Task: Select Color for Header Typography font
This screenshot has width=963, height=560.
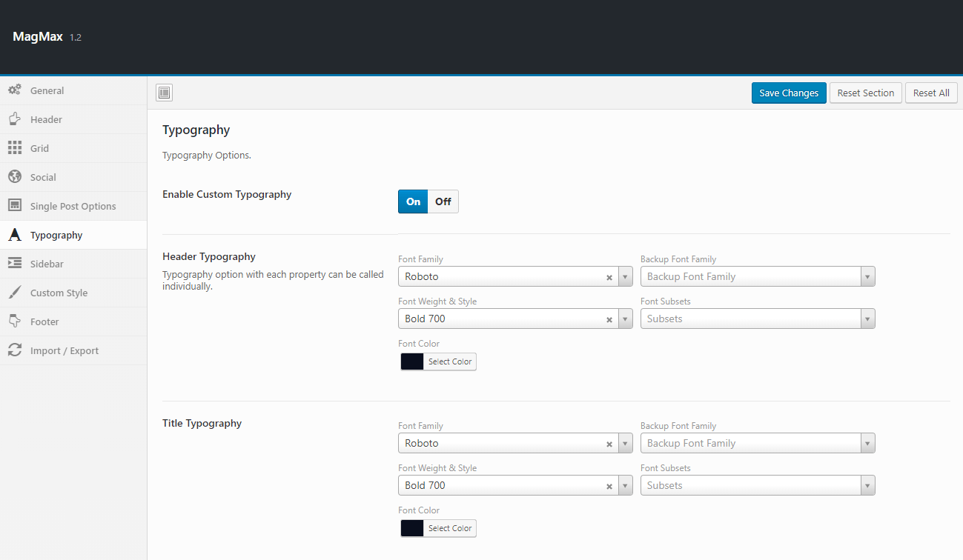Action: coord(449,361)
